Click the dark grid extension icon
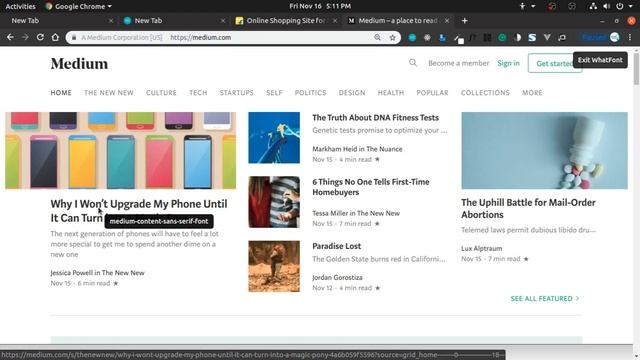The height and width of the screenshot is (360, 640). (487, 38)
